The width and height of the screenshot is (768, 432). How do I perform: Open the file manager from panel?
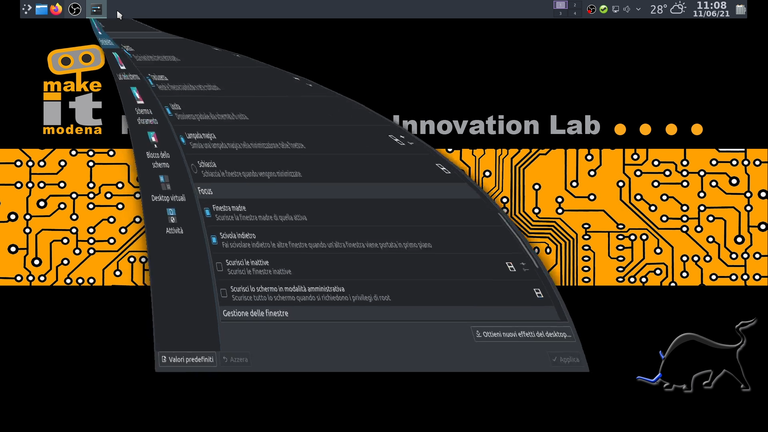40,9
